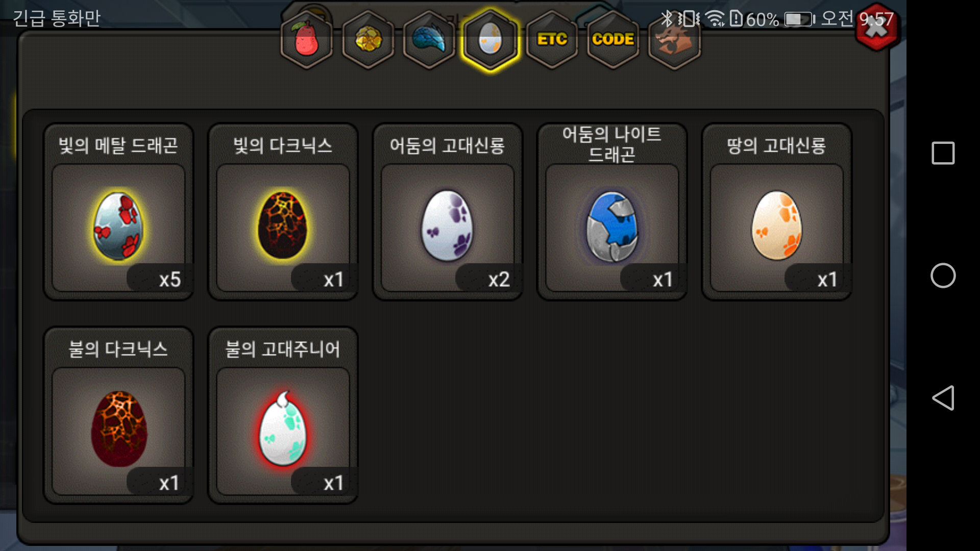Open the blue dragon head tab
The image size is (980, 551).
[429, 40]
